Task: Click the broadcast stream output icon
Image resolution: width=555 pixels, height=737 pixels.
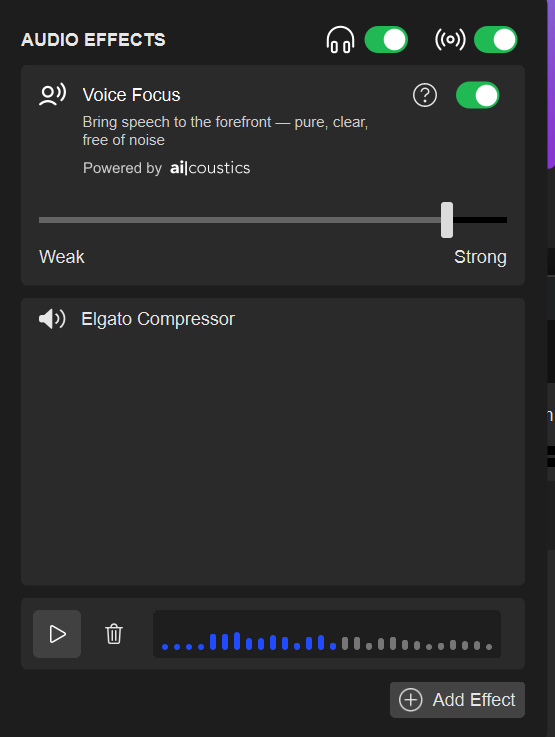Action: (x=450, y=39)
